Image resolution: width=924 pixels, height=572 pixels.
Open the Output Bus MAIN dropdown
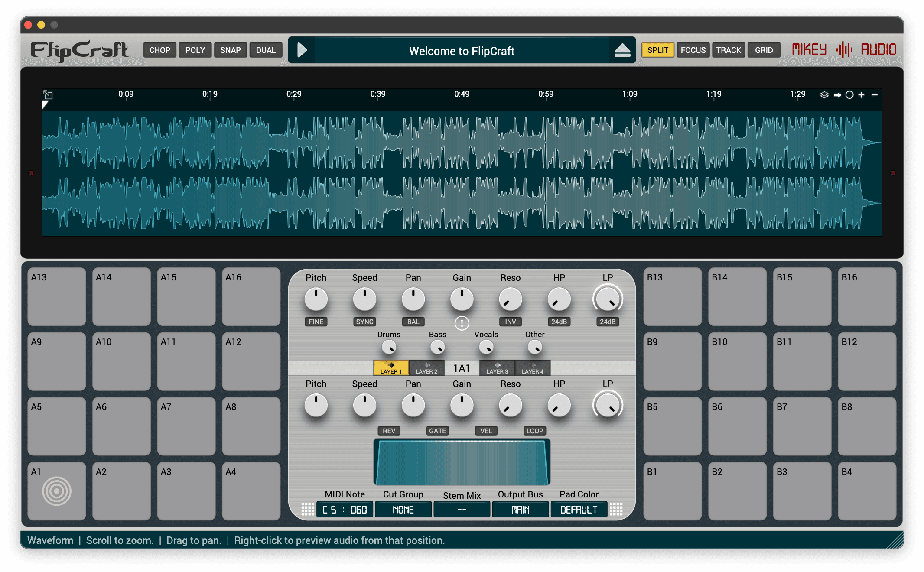tap(520, 510)
